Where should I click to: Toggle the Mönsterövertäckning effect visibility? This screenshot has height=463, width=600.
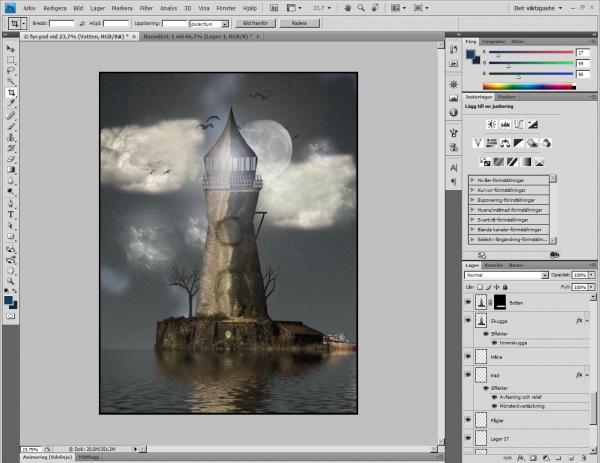point(494,406)
